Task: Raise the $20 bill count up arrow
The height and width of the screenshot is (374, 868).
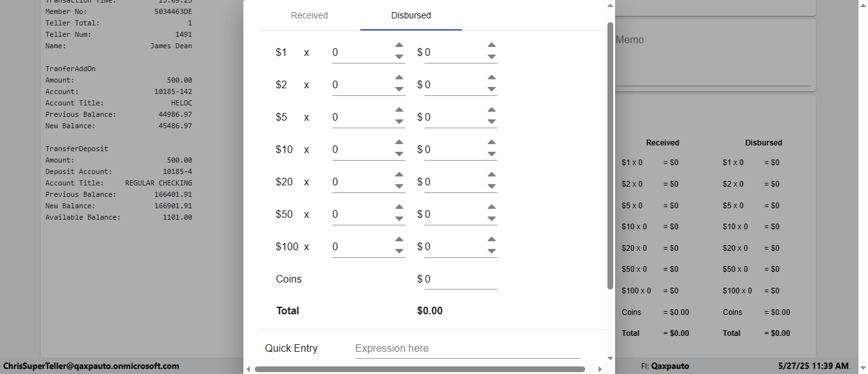Action: [399, 175]
